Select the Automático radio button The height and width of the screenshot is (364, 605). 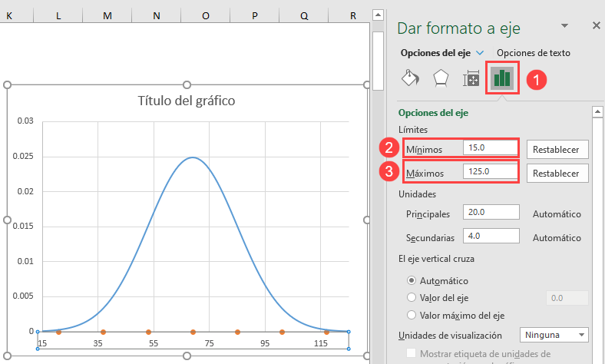[x=412, y=280]
